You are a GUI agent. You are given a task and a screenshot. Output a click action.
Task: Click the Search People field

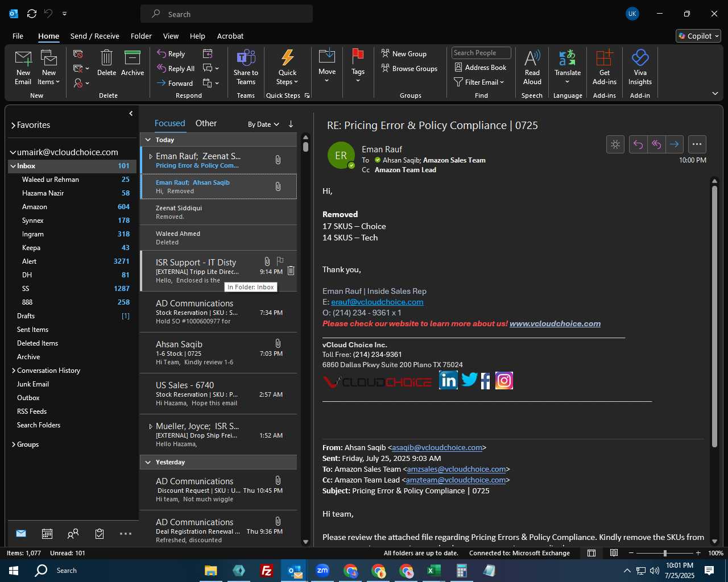481,53
